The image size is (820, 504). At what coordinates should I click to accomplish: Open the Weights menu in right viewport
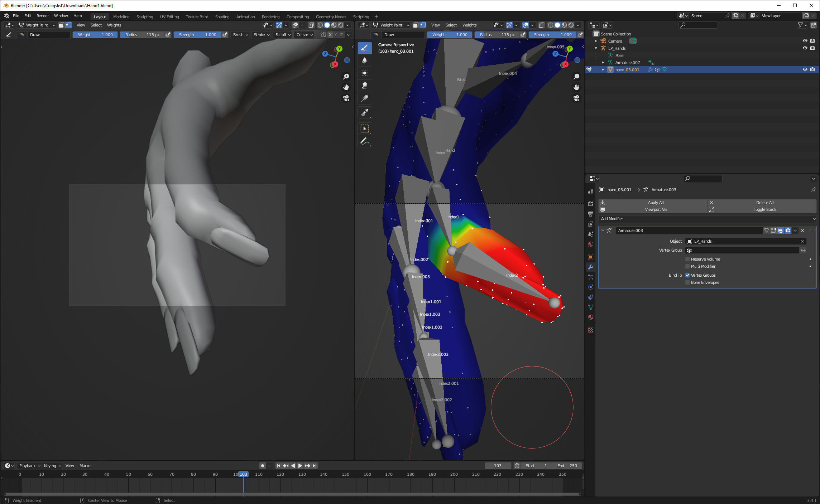coord(469,25)
